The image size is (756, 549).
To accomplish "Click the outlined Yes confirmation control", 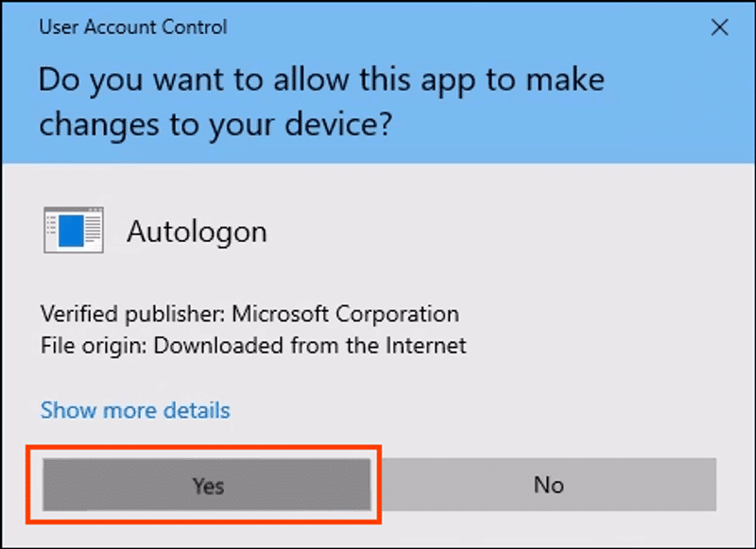I will (x=206, y=484).
